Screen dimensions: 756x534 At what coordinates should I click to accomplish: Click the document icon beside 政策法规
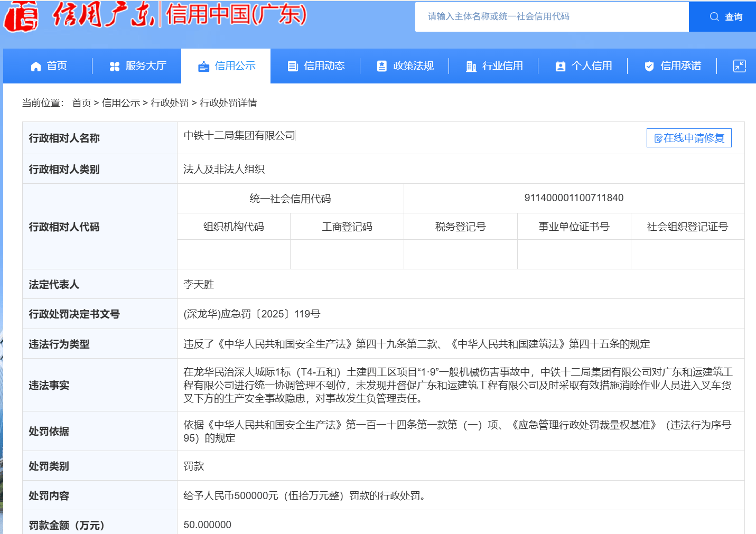tap(382, 66)
